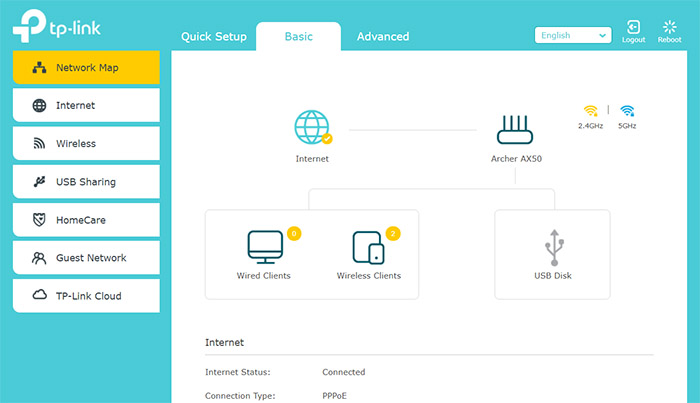Open TP-Link Cloud in the sidebar
This screenshot has width=700, height=403.
[86, 296]
